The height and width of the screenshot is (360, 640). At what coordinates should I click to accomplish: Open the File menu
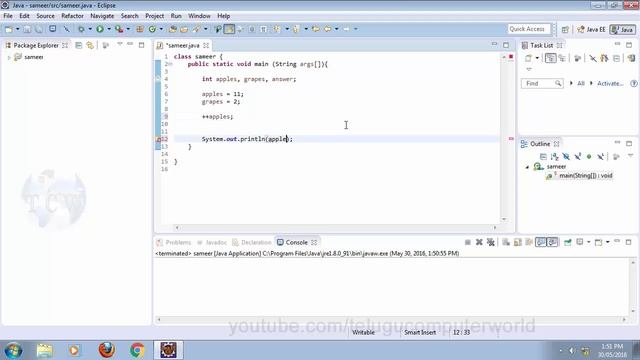8,16
